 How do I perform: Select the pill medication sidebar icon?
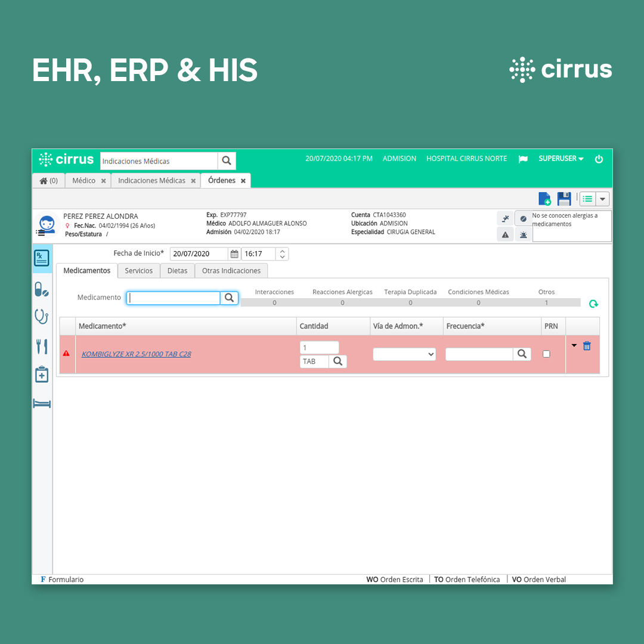[42, 289]
